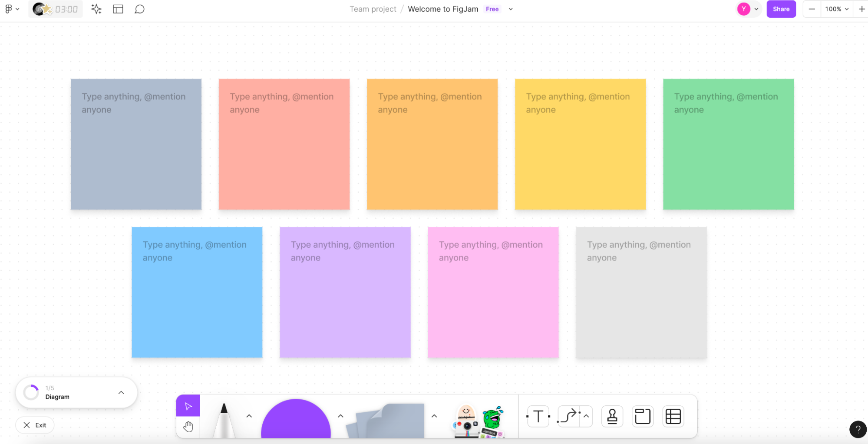The height and width of the screenshot is (444, 868).
Task: Switch to the Hand tool
Action: (x=188, y=427)
